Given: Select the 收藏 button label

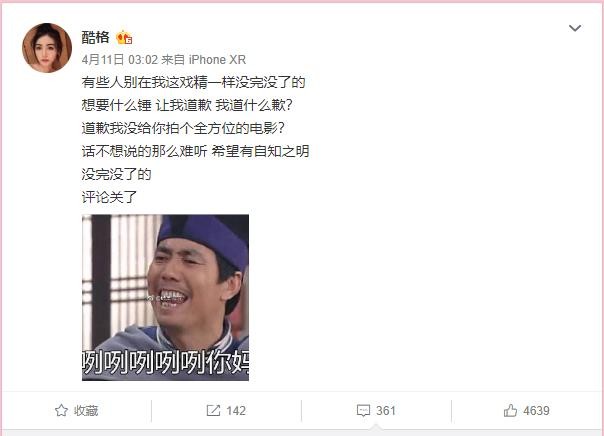Looking at the screenshot, I should (86, 411).
